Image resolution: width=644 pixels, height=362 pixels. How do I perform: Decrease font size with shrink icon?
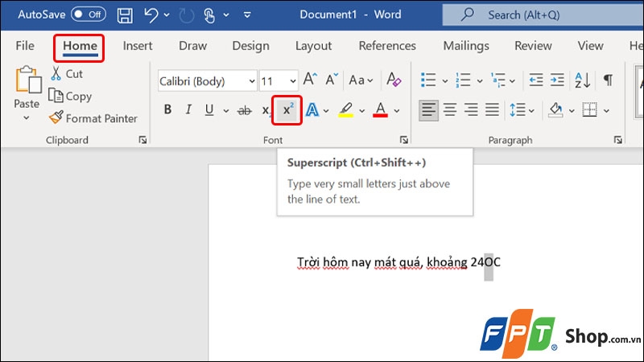click(x=331, y=79)
